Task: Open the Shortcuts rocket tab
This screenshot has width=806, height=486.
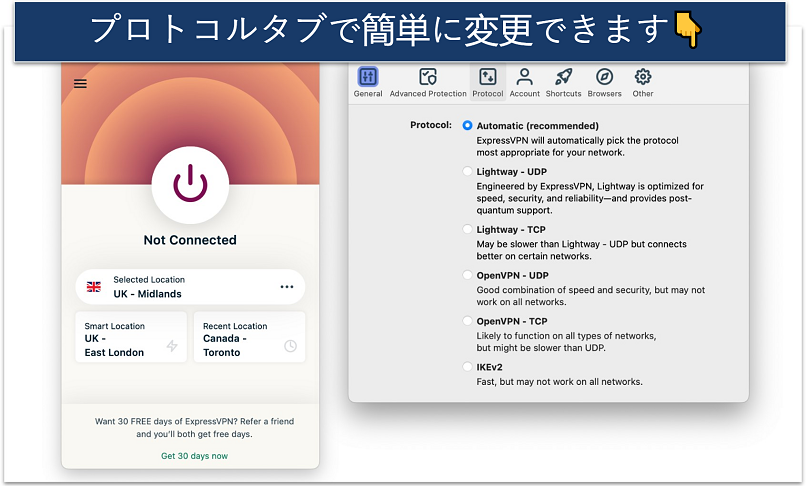Action: [x=563, y=82]
